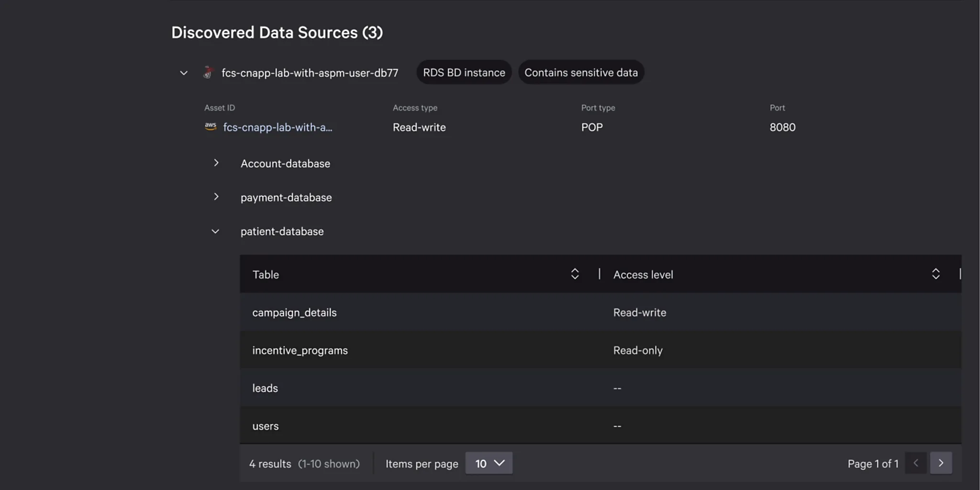Viewport: 980px width, 490px height.
Task: Open the Items per page dropdown
Action: coord(489,463)
